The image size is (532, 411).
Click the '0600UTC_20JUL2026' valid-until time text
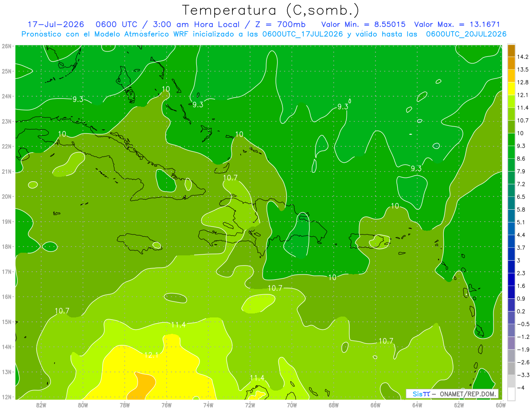click(466, 34)
